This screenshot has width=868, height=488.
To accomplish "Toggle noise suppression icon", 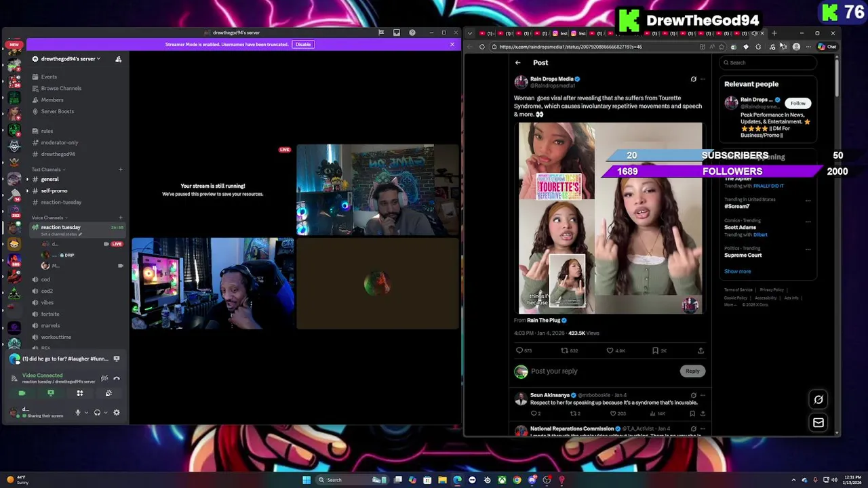I will pyautogui.click(x=104, y=378).
